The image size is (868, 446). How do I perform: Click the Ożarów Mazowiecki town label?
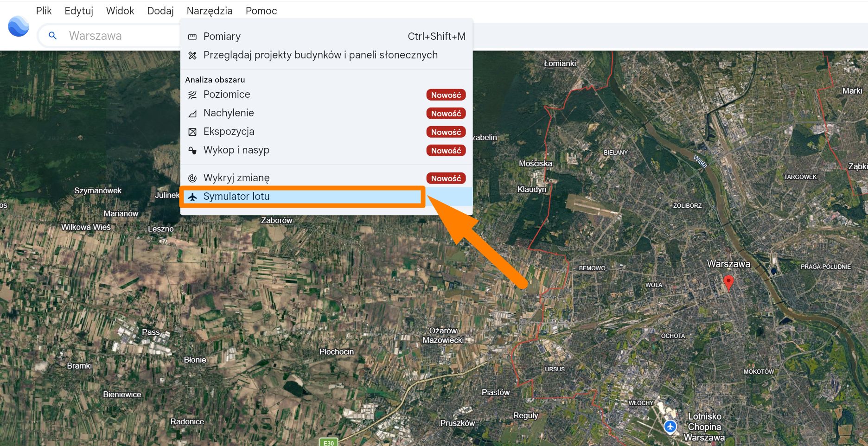pyautogui.click(x=443, y=335)
